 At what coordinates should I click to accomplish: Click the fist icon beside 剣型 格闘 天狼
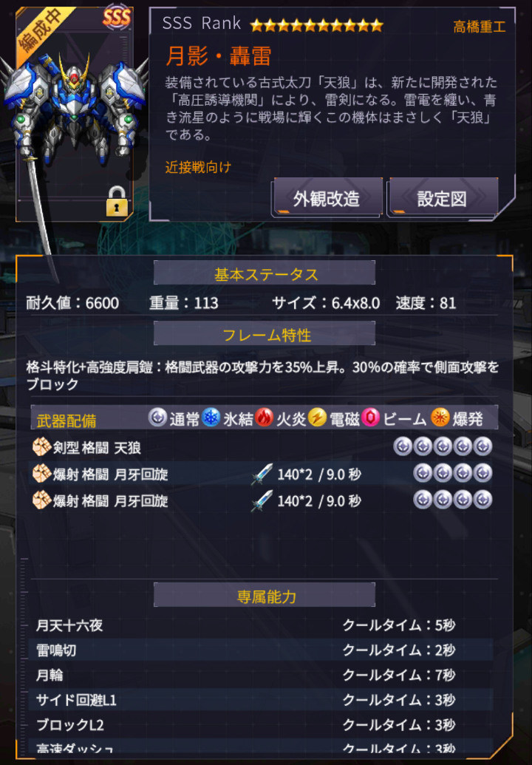[41, 447]
